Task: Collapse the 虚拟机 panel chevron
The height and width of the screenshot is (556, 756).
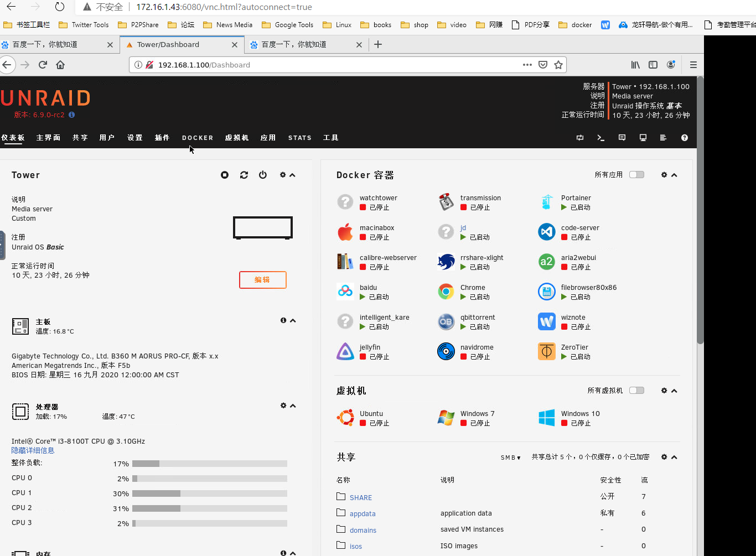Action: coord(674,391)
